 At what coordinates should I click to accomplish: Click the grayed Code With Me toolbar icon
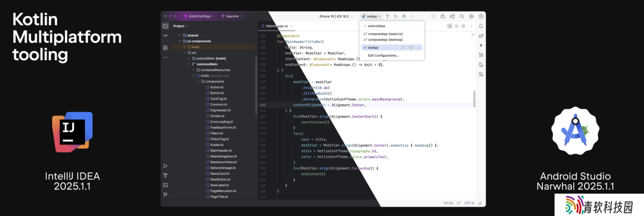click(433, 17)
